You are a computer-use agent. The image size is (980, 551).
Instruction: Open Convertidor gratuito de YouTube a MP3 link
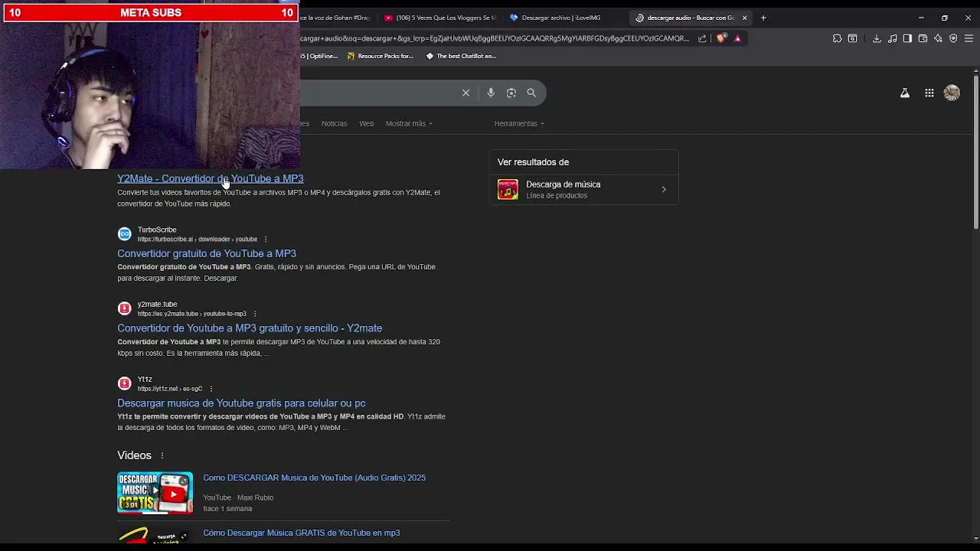pyautogui.click(x=207, y=253)
